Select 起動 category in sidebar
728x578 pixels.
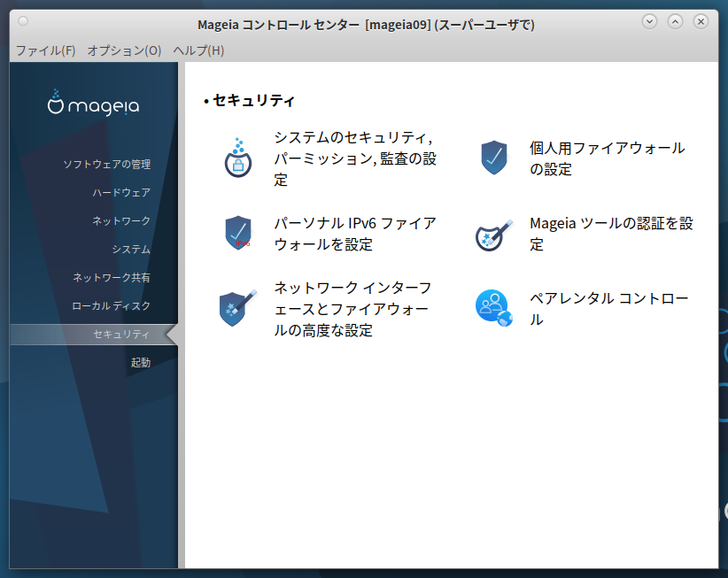pos(141,362)
